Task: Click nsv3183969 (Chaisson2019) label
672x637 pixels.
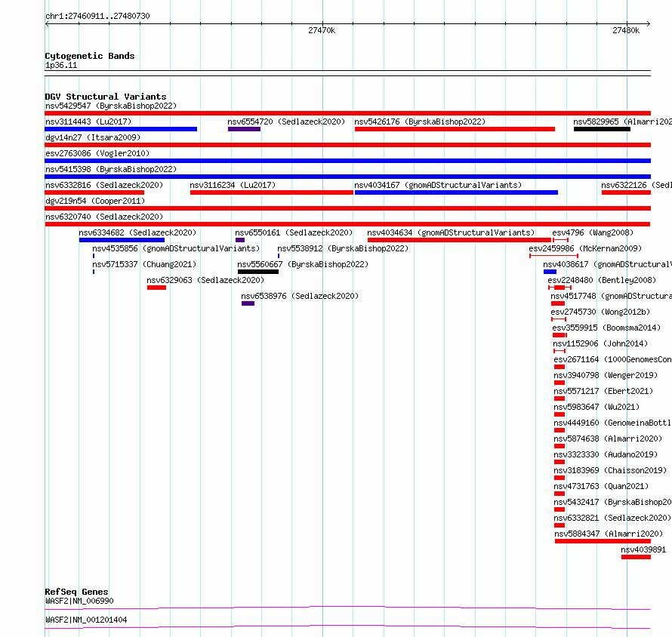Action: coord(610,470)
